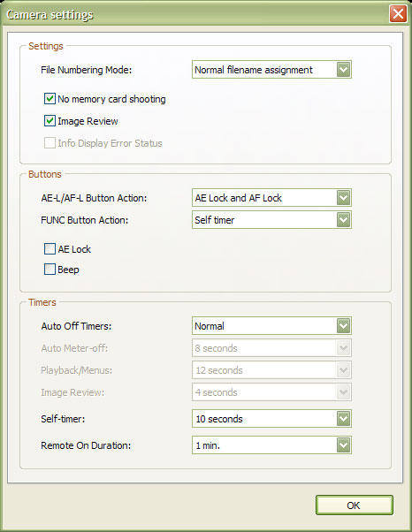This screenshot has height=532, width=412.
Task: Expand the Remote On Duration dropdown arrow
Action: point(343,445)
